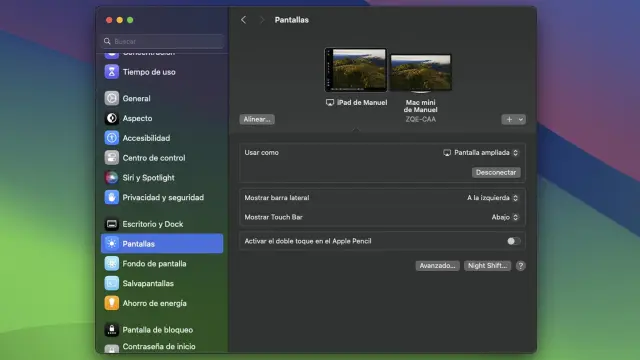Screen dimensions: 640x360
Task: Click the AirPlay icon beside iPad de Manuel
Action: (x=330, y=102)
